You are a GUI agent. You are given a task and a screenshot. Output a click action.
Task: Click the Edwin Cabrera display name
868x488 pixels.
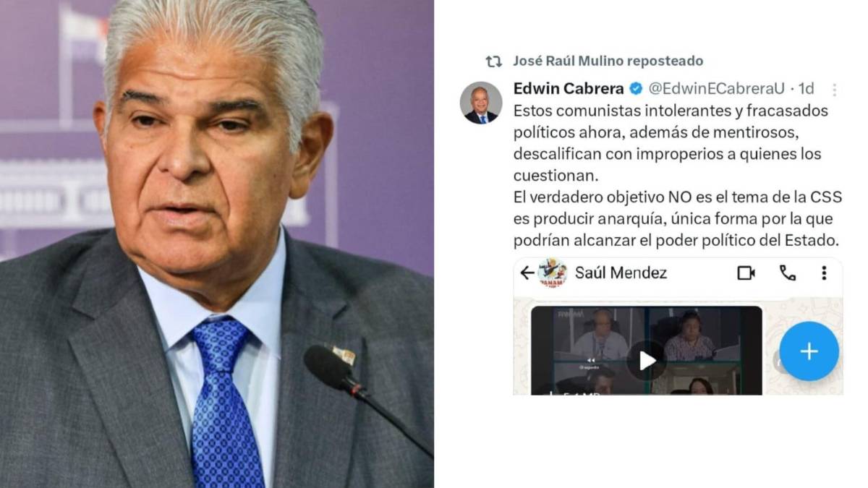pos(569,88)
